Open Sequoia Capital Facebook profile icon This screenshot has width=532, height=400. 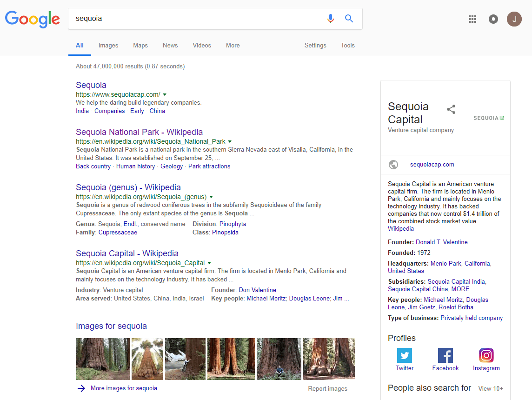click(x=445, y=355)
